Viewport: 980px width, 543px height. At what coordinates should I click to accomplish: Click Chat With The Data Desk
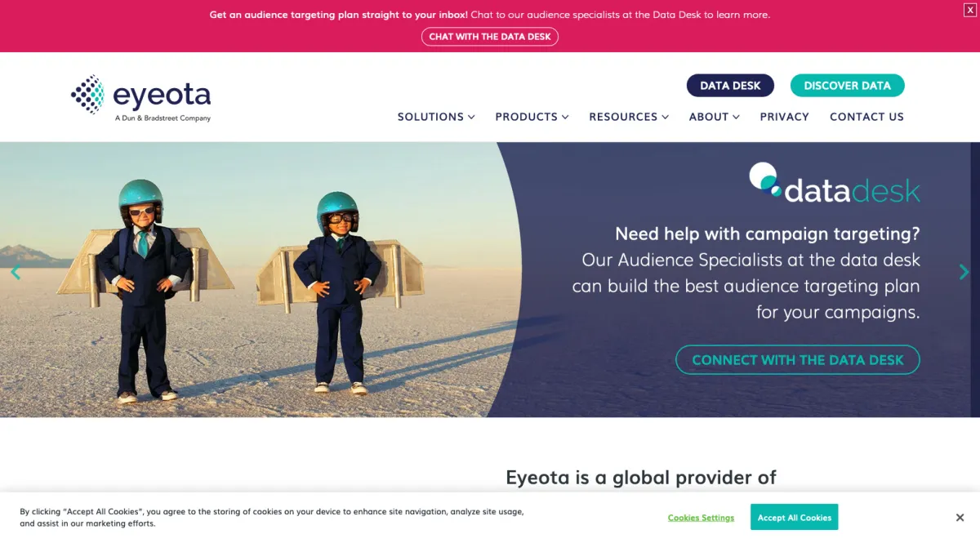tap(490, 37)
